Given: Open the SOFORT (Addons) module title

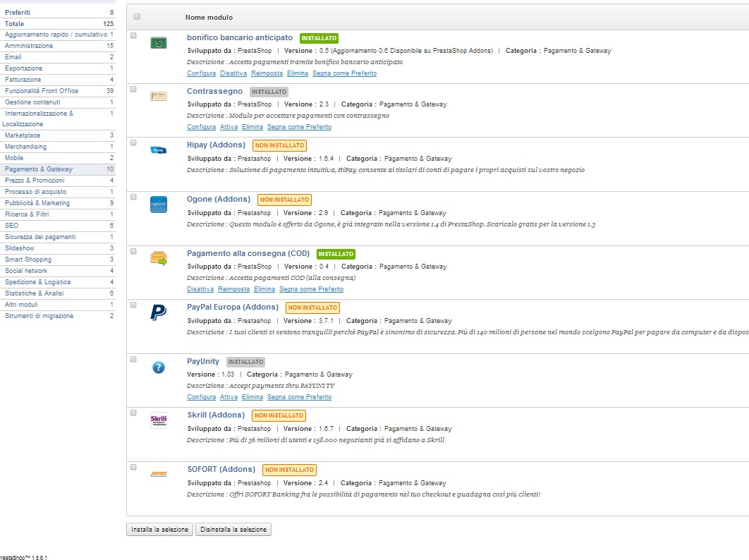Looking at the screenshot, I should 221,469.
